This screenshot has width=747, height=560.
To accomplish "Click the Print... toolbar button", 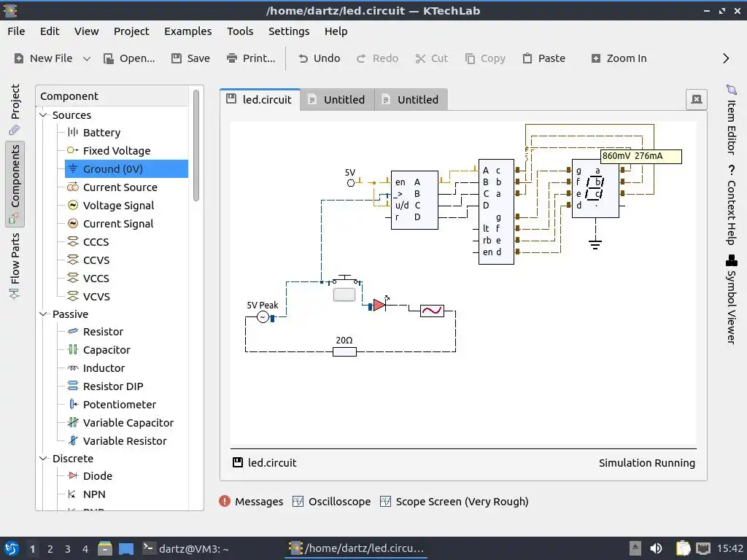I will (x=251, y=58).
